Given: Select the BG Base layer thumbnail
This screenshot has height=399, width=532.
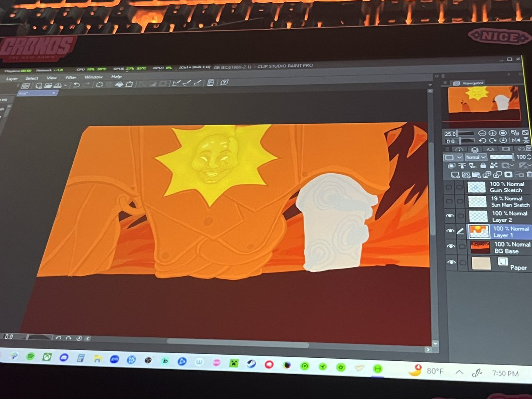Looking at the screenshot, I should pos(480,247).
